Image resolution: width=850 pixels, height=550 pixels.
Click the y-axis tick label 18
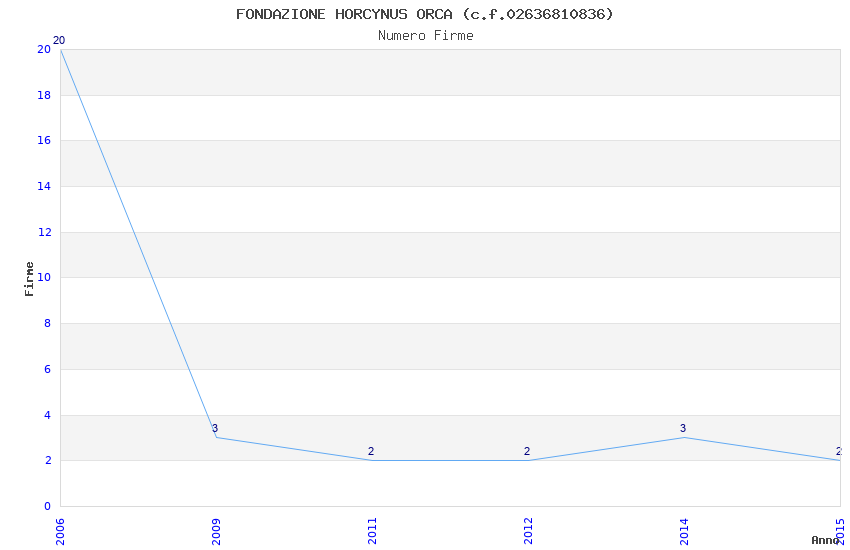coord(44,95)
